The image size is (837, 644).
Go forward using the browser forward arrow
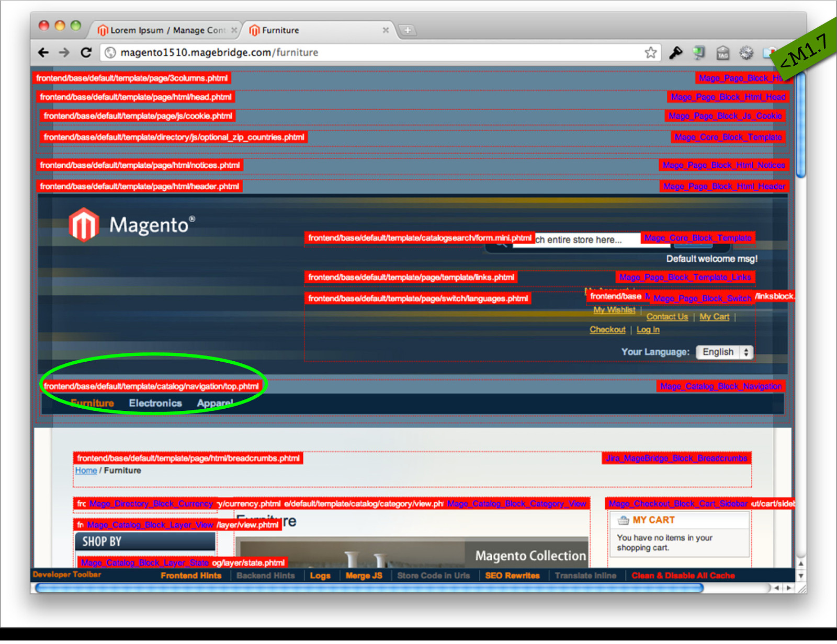64,53
